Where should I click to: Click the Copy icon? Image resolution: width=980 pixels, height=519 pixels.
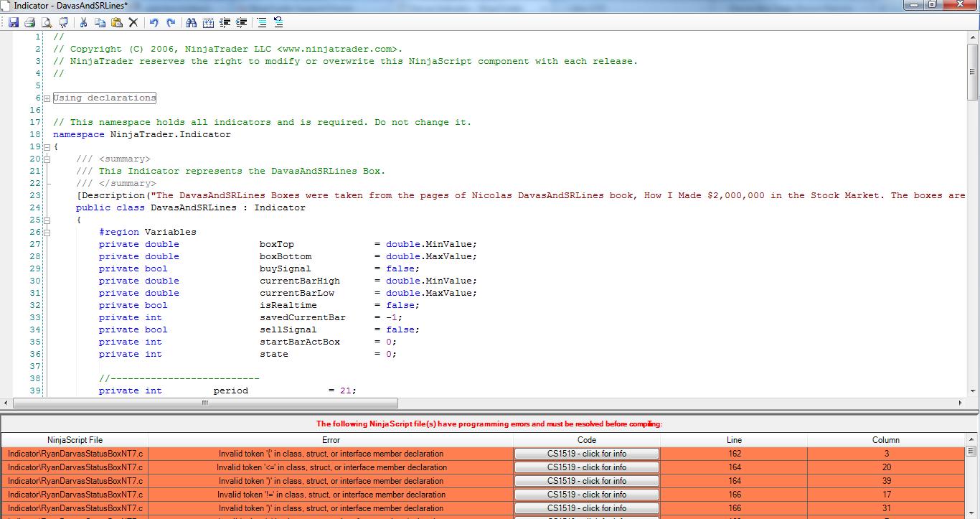coord(100,22)
